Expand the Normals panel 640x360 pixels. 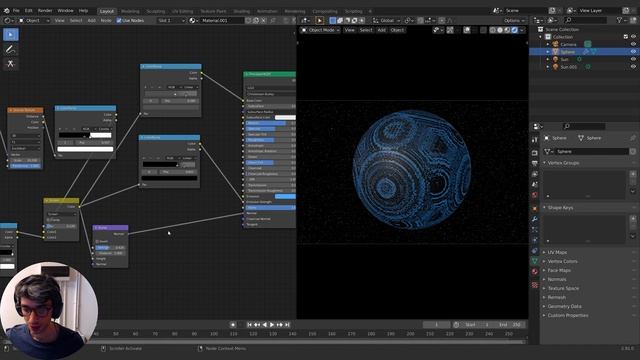(x=556, y=279)
